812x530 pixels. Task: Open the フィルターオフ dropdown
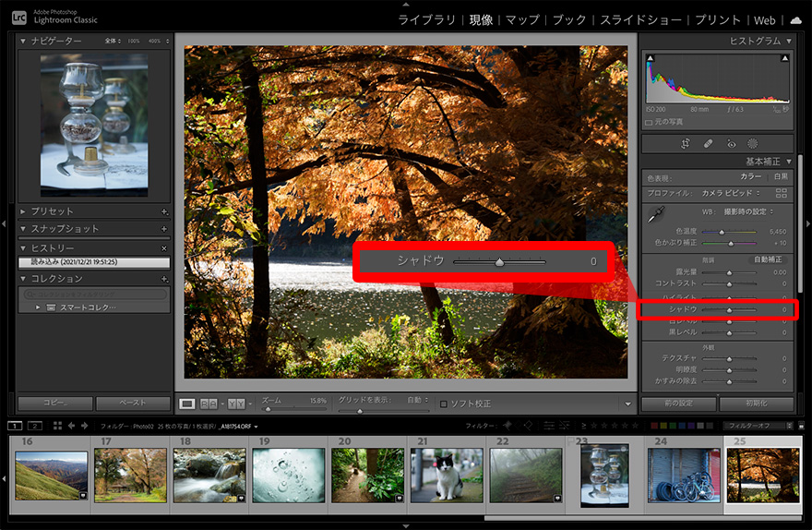pyautogui.click(x=757, y=426)
